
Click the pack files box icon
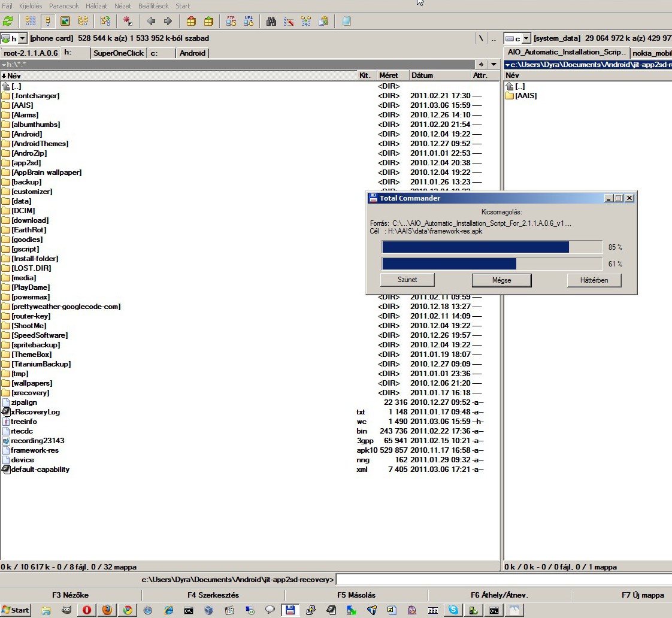coord(191,21)
